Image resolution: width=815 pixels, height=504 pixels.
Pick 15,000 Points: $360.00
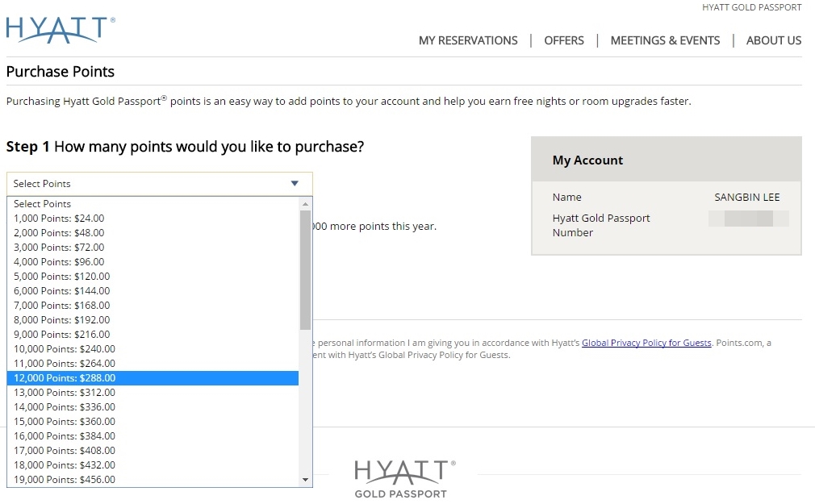point(153,422)
